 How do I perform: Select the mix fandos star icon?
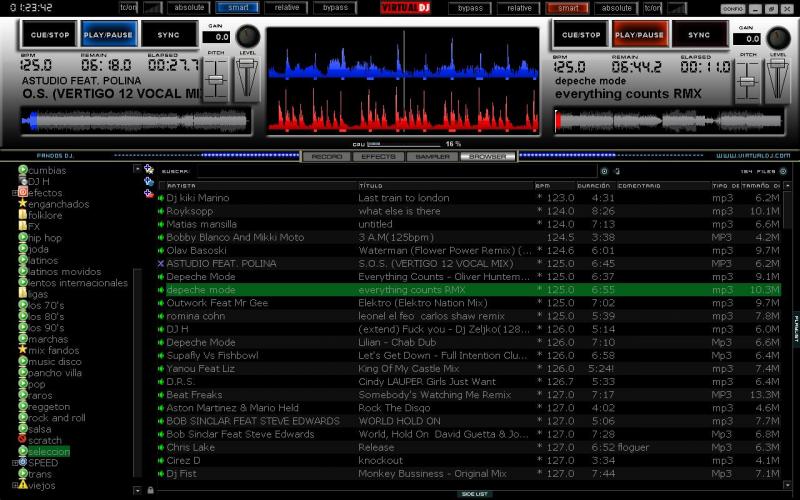click(22, 350)
